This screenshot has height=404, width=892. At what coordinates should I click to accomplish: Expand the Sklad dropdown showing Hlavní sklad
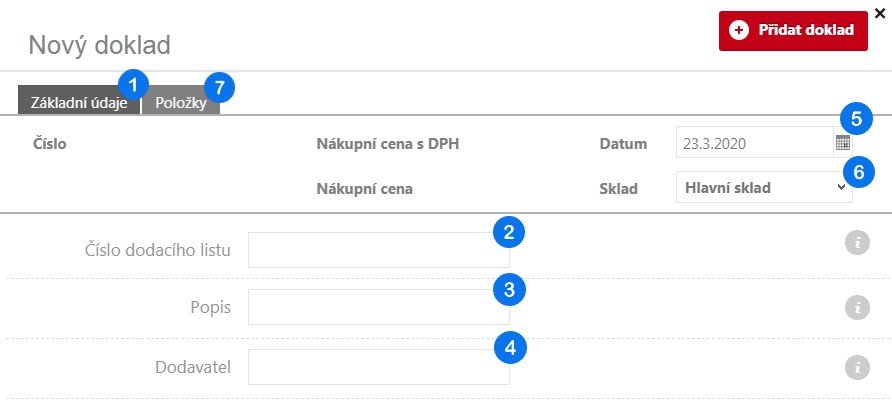tap(764, 187)
